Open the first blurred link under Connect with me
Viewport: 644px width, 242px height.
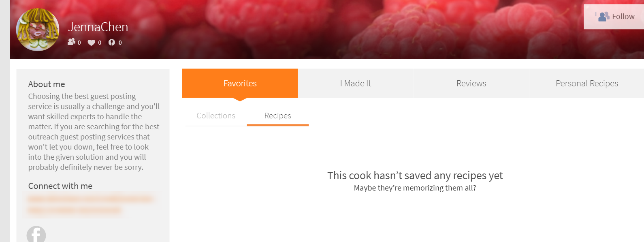click(90, 199)
